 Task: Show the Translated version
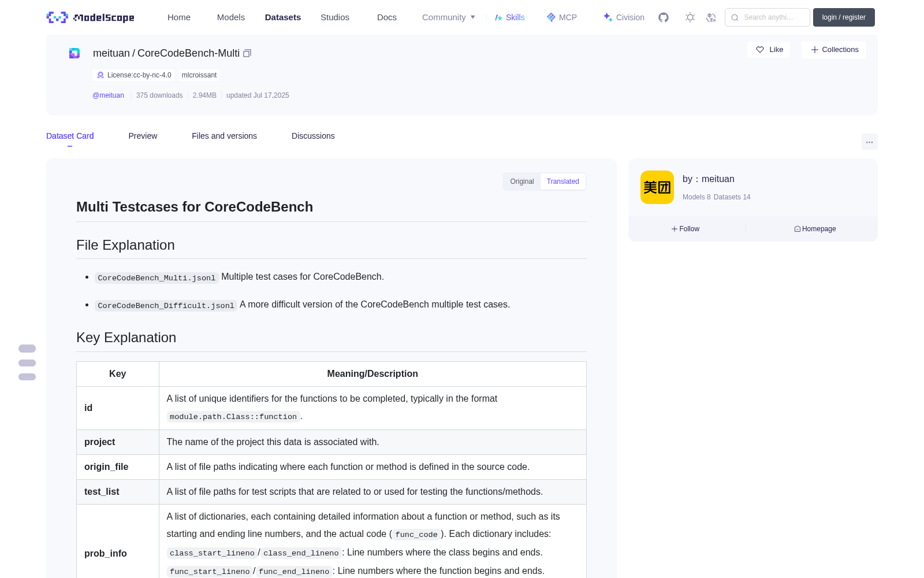click(x=563, y=181)
